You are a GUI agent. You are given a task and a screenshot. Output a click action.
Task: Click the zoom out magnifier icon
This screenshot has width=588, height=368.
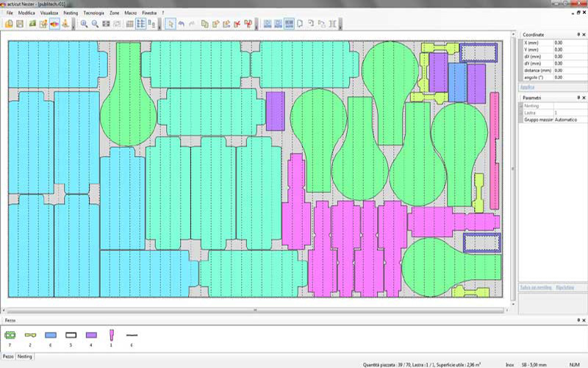tap(95, 24)
